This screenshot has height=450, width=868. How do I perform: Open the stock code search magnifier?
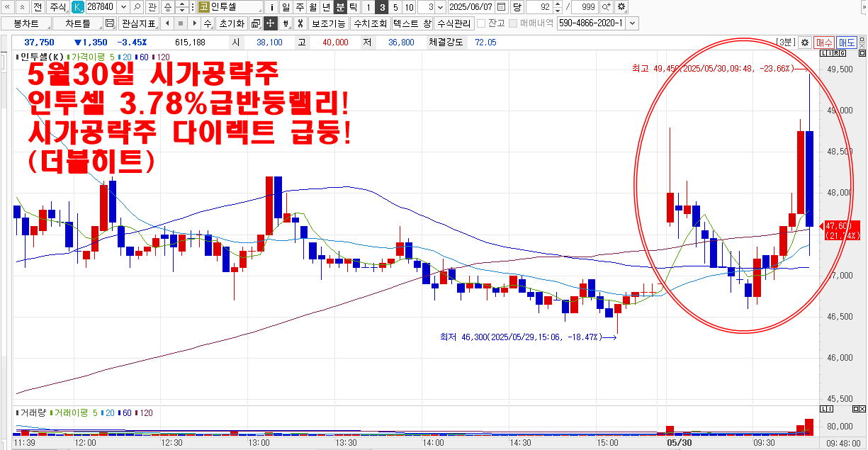coord(137,7)
